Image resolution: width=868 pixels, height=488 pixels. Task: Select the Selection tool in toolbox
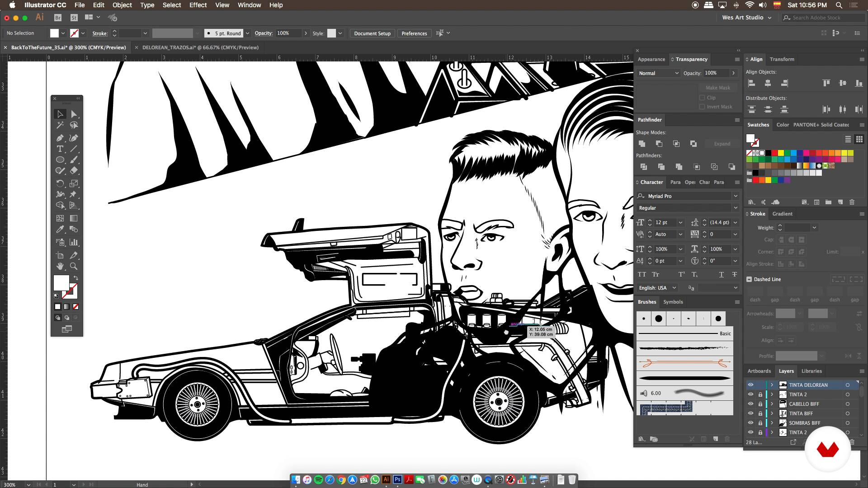60,114
